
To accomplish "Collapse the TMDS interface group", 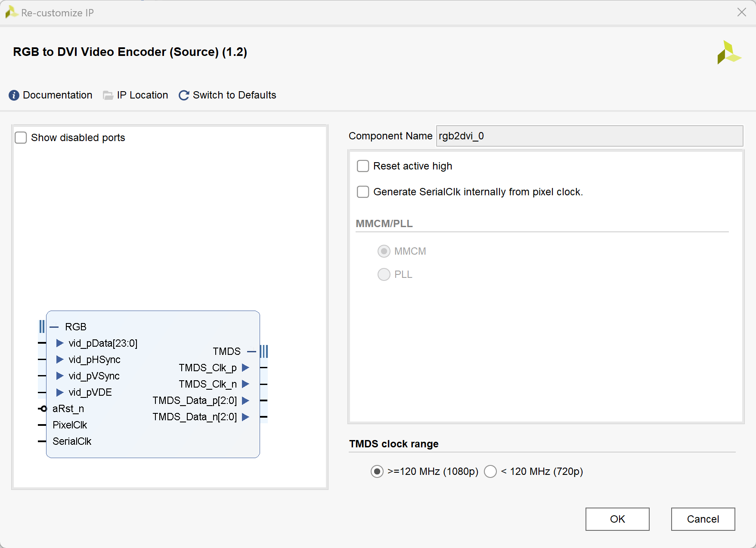I will coord(251,351).
